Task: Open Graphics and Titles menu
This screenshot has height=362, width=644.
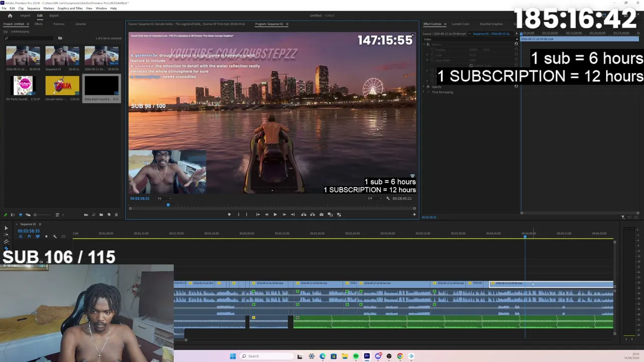Action: pos(70,8)
